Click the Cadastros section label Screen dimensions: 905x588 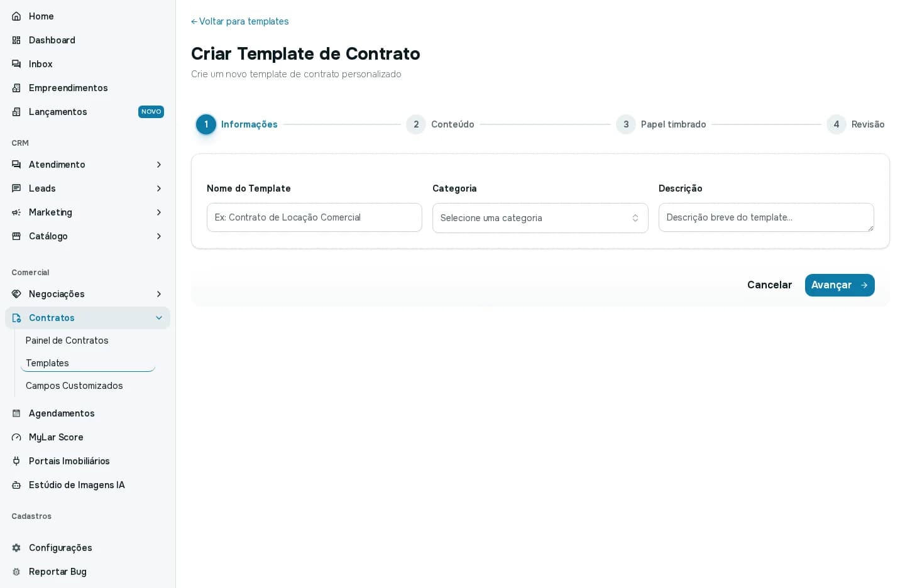31,516
